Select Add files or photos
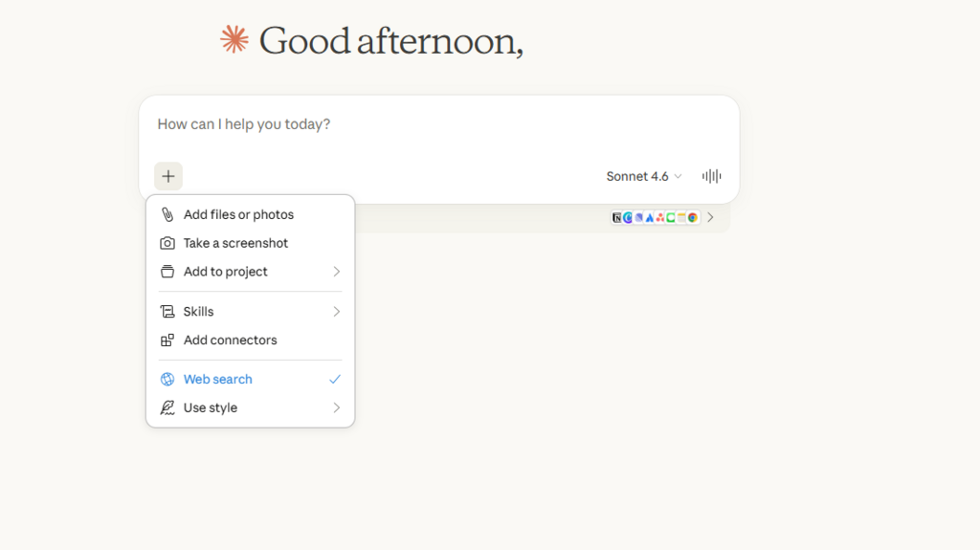The image size is (980, 550). coord(238,215)
